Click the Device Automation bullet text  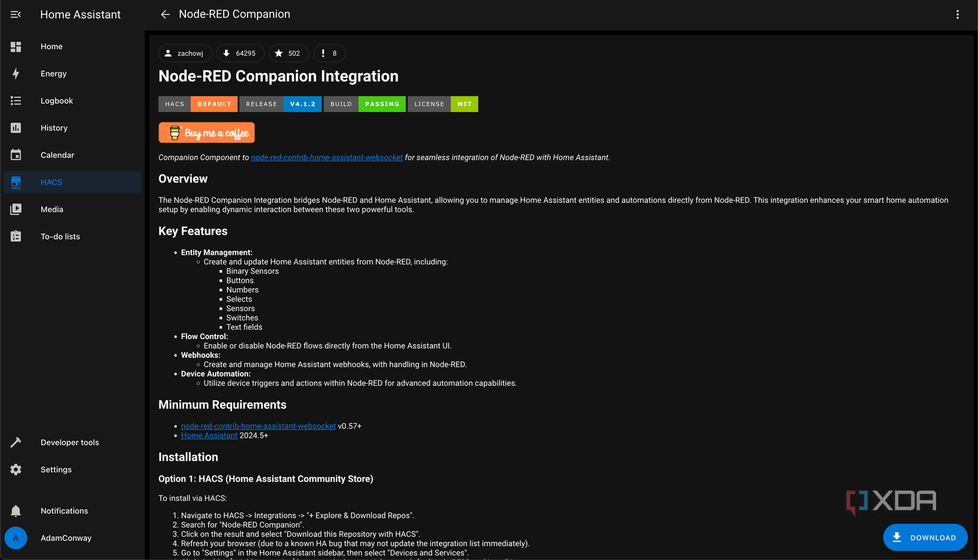pyautogui.click(x=216, y=374)
